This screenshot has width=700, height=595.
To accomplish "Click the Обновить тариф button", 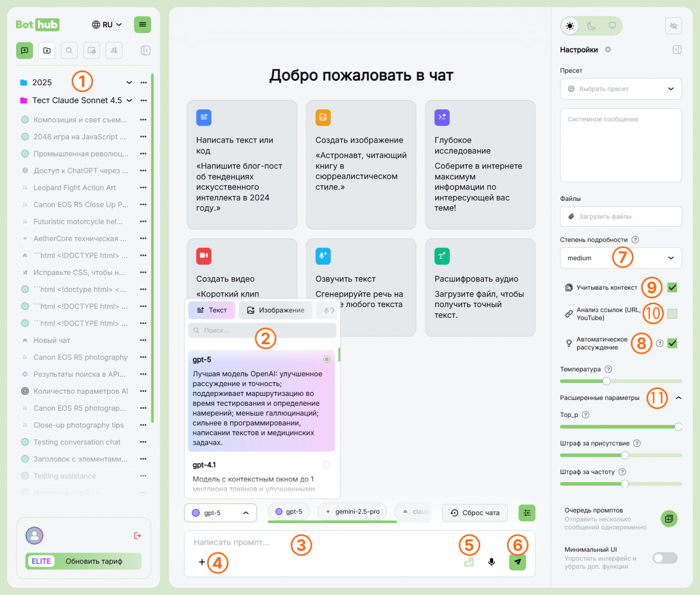I will (94, 561).
